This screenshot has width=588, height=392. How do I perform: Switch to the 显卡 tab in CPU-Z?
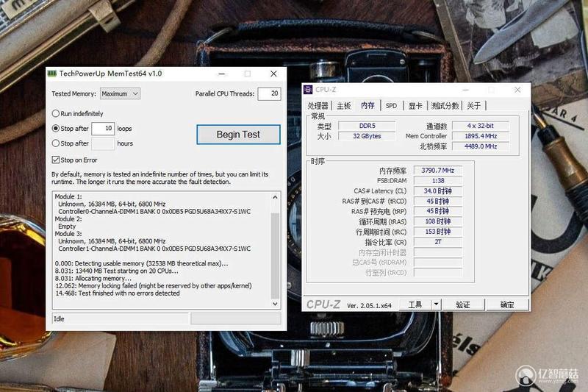(x=415, y=106)
